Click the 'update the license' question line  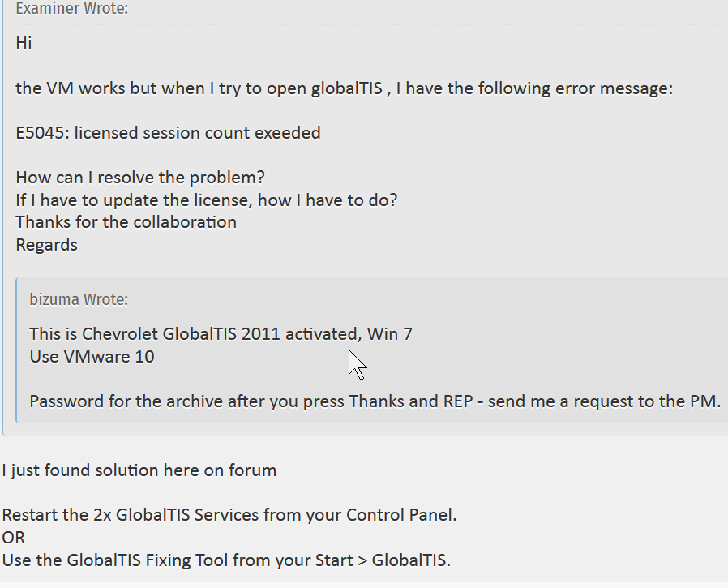coord(207,200)
